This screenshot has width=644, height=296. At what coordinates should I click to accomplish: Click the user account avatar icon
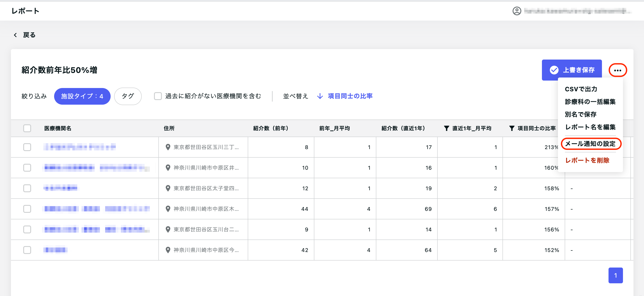[517, 11]
